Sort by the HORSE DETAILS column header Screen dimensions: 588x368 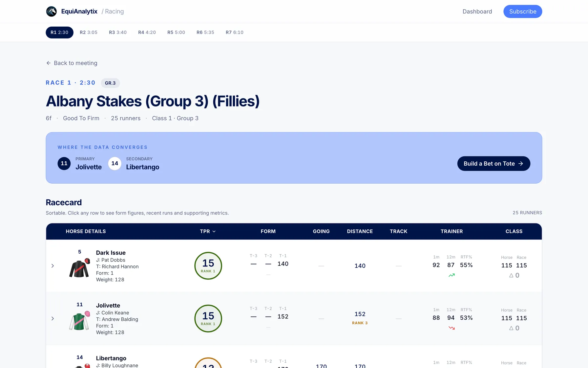pyautogui.click(x=86, y=231)
